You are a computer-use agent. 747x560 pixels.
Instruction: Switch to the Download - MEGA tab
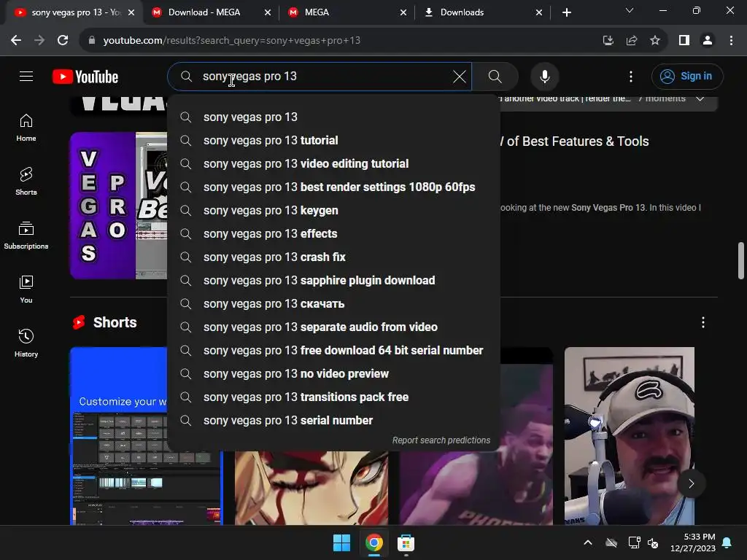(204, 12)
